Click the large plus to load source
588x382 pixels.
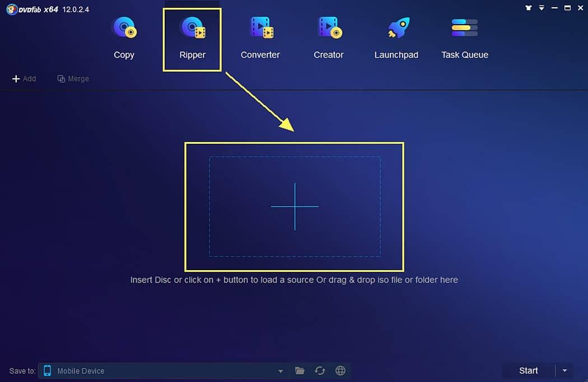click(295, 206)
